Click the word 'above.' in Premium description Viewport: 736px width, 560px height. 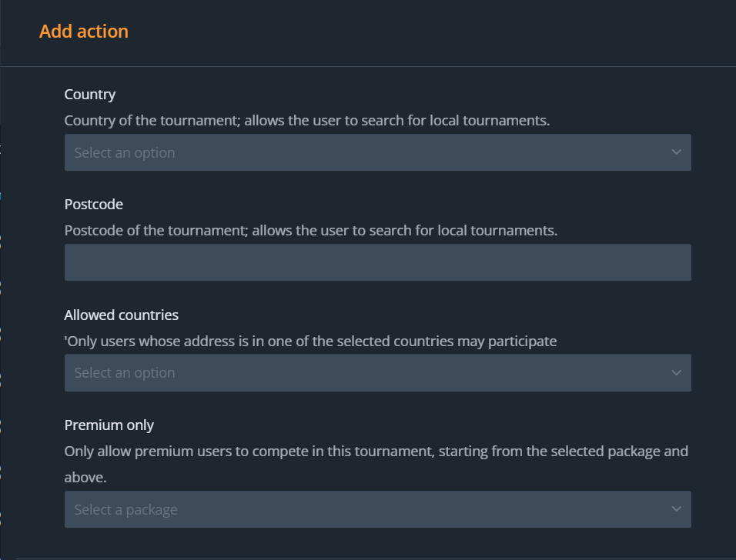coord(85,478)
